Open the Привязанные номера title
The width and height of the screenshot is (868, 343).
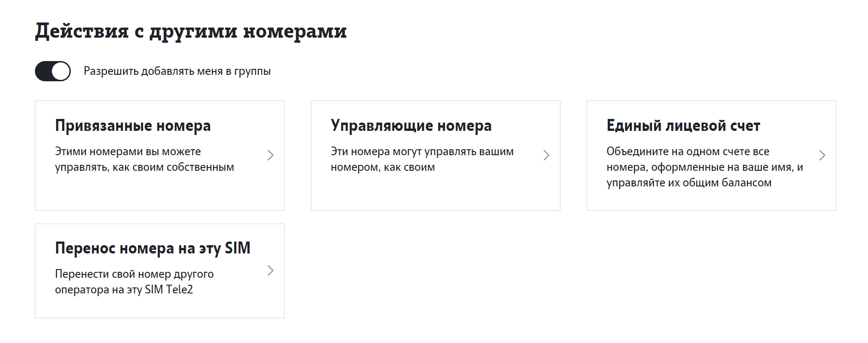coord(133,125)
